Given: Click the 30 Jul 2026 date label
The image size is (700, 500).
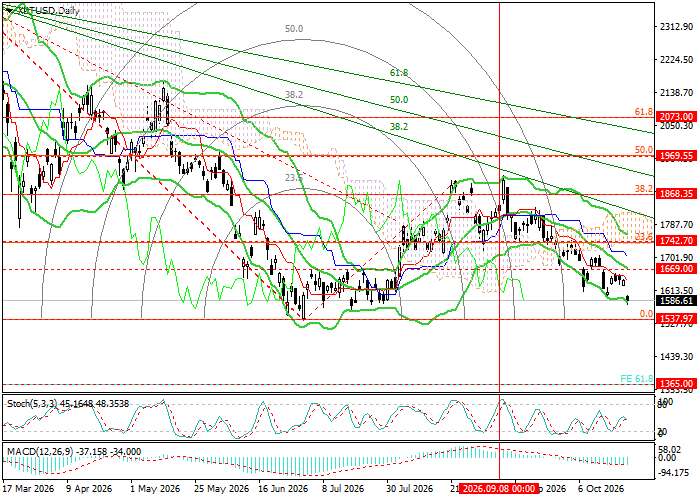Looking at the screenshot, I should 410,489.
